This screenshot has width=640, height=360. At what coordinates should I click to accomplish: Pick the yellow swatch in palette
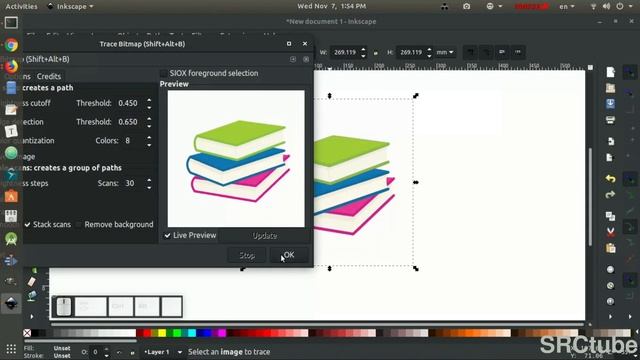[162, 333]
